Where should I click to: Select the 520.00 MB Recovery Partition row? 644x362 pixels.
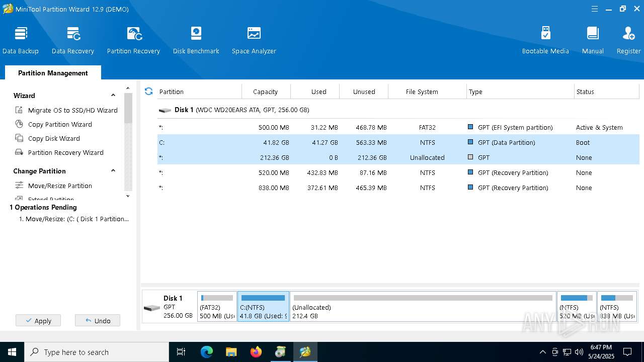[398, 172]
